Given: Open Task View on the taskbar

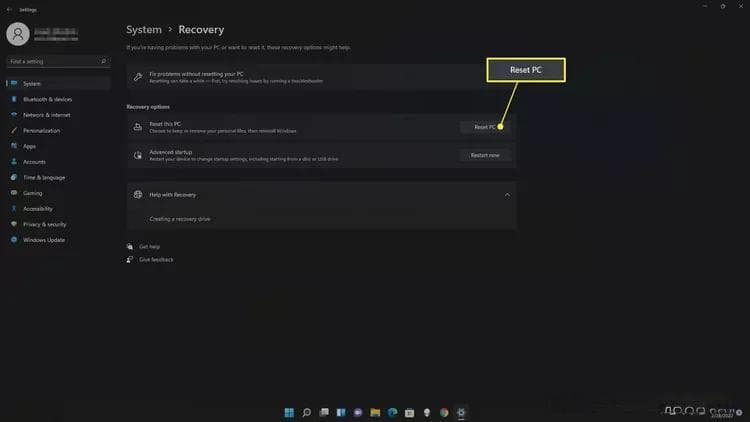Looking at the screenshot, I should [x=324, y=412].
